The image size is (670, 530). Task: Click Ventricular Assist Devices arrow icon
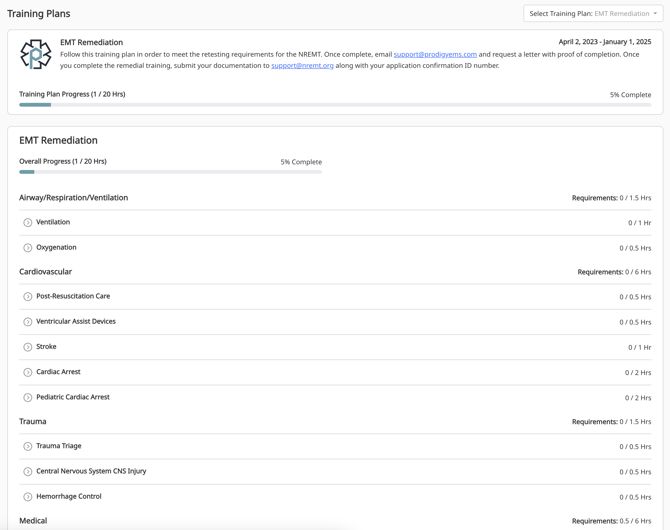(27, 321)
